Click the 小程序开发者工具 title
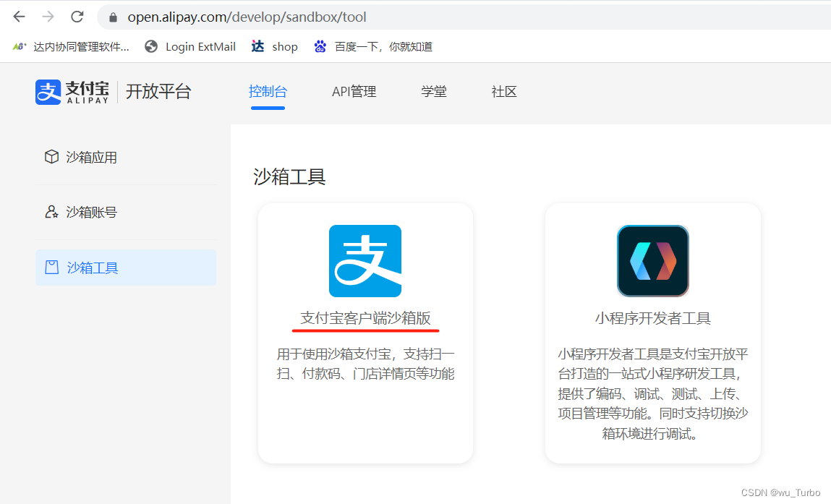Viewport: 831px width, 504px height. tap(653, 318)
